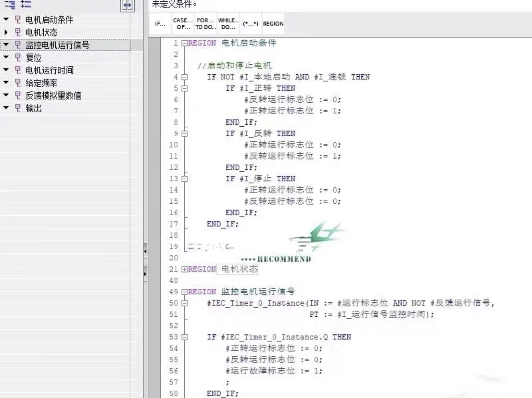The height and width of the screenshot is (398, 532).
Task: Collapse REGION 电机启动条件 fold box on line 1
Action: [x=184, y=43]
